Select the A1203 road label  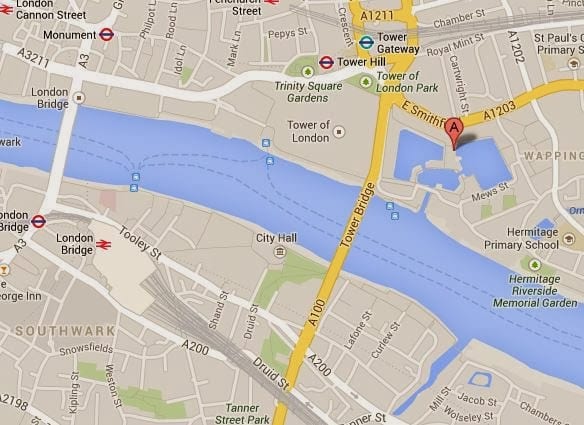[499, 111]
